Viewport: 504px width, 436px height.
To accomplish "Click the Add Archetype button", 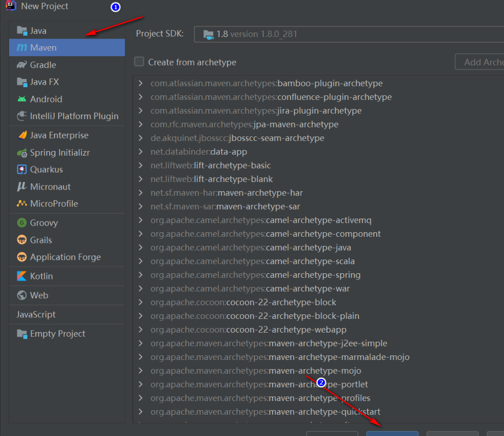I will coord(480,62).
